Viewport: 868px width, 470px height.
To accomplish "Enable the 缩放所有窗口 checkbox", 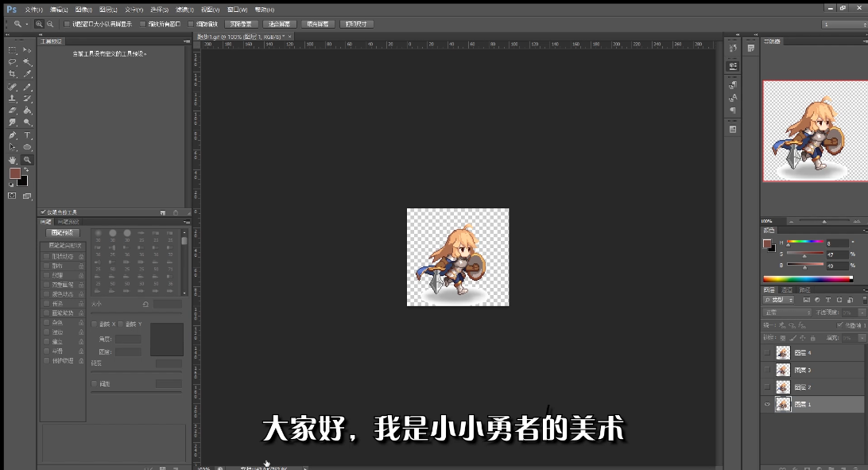I will [143, 24].
